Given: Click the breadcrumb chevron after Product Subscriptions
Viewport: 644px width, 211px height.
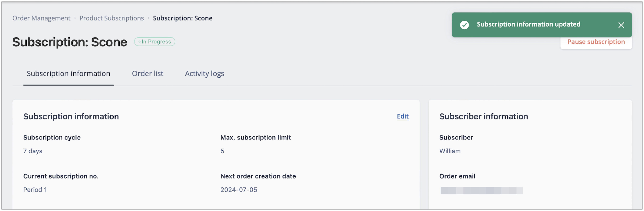Looking at the screenshot, I should [x=148, y=18].
